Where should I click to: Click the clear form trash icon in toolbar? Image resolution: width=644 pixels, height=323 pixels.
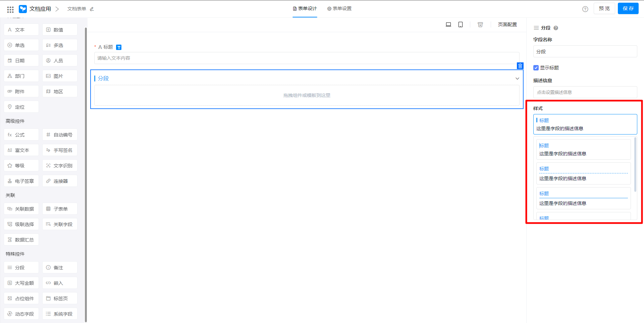click(x=480, y=24)
